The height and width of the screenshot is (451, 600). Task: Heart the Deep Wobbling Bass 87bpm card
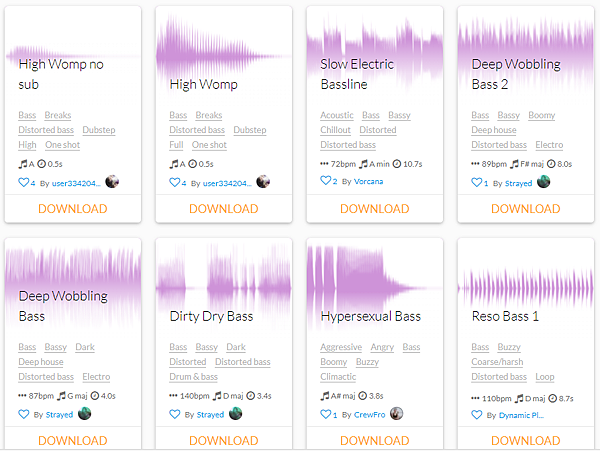coord(24,414)
